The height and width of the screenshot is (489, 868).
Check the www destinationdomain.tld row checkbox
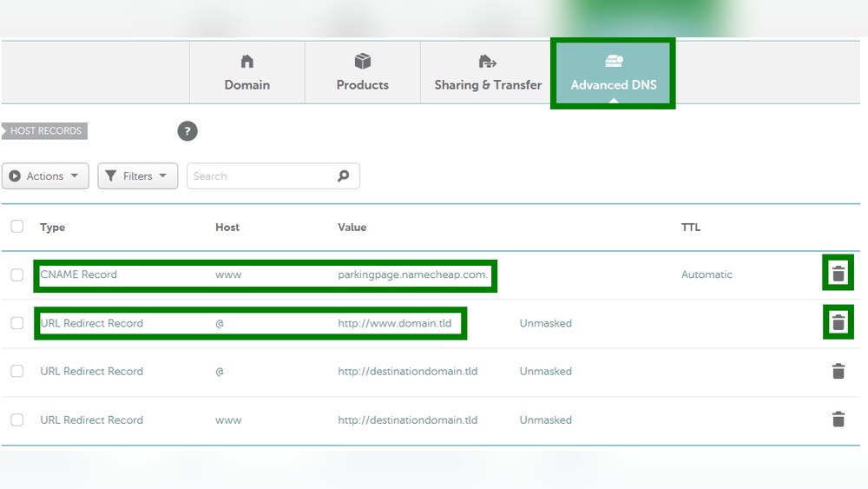(17, 420)
